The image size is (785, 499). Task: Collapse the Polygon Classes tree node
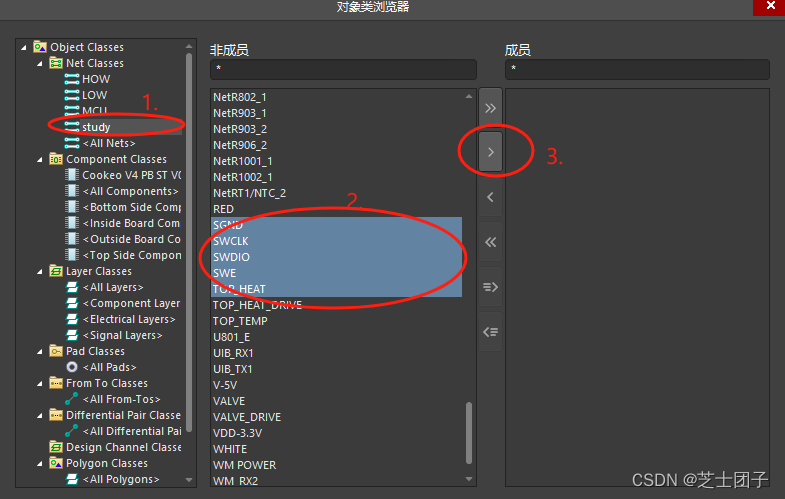(40, 464)
